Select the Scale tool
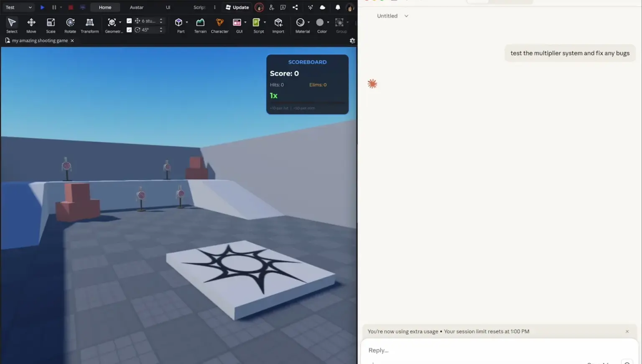This screenshot has width=642, height=364. pyautogui.click(x=51, y=25)
